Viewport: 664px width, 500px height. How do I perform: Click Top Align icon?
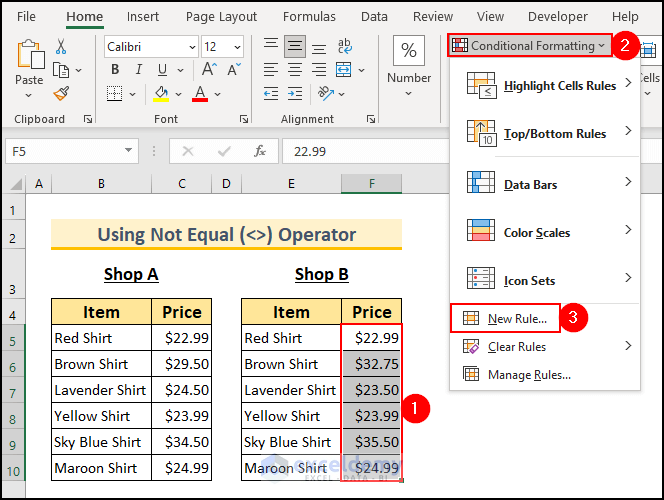271,45
